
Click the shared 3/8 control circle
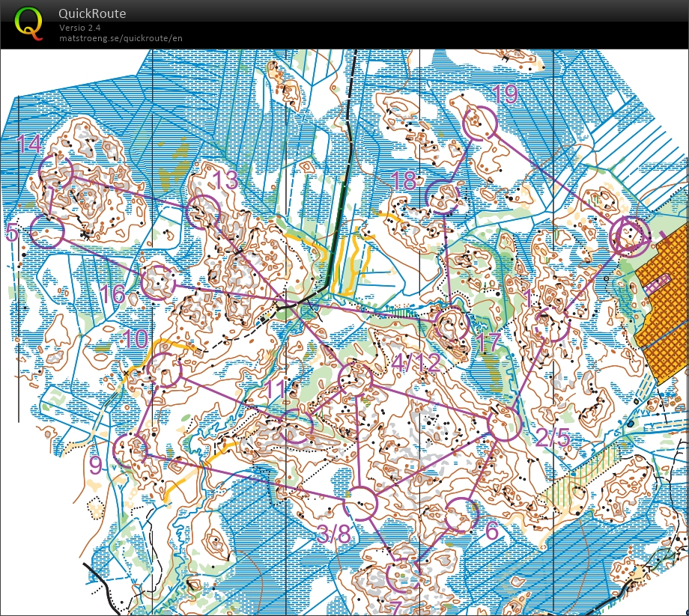pyautogui.click(x=362, y=503)
